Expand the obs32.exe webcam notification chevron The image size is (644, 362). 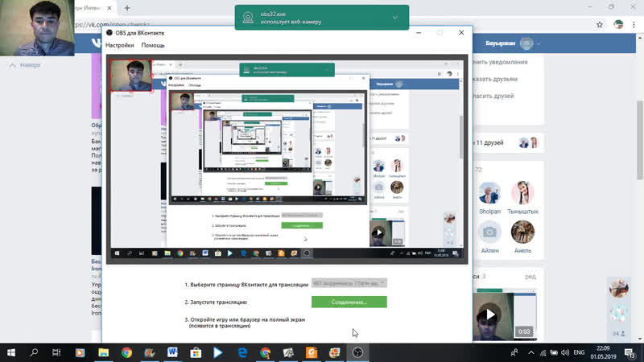click(x=394, y=16)
